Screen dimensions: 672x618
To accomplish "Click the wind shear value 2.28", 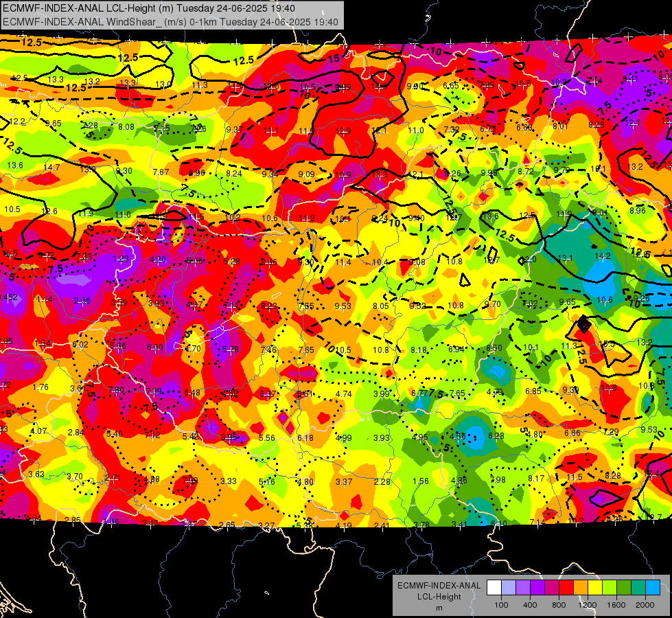I will (382, 481).
